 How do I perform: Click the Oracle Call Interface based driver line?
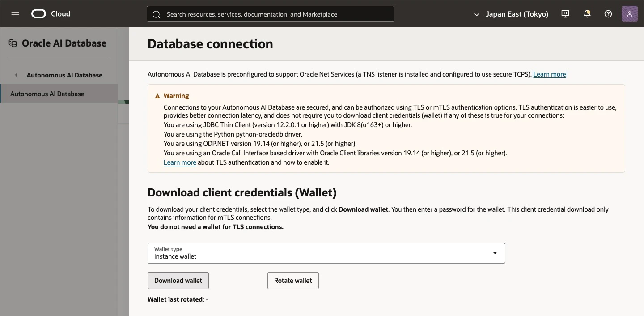tap(335, 153)
